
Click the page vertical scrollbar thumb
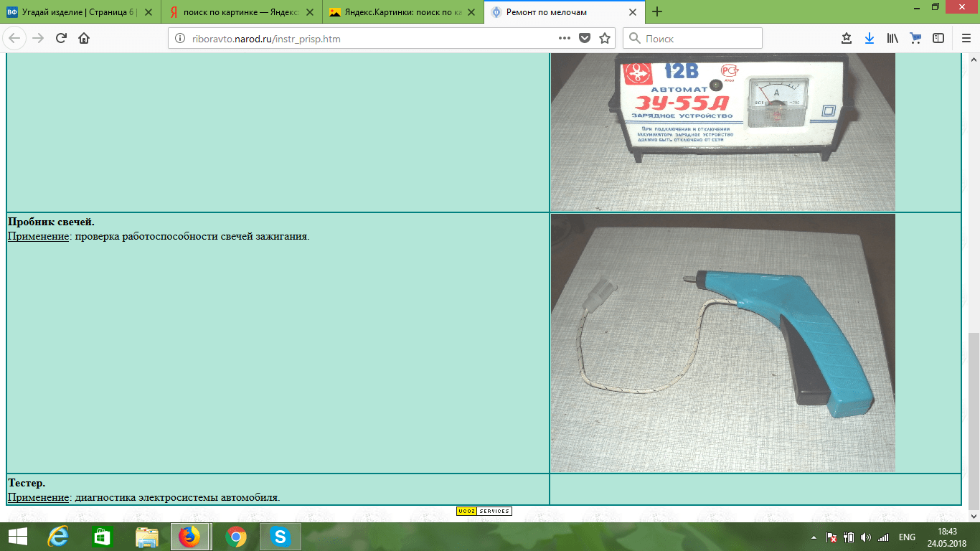click(x=974, y=420)
